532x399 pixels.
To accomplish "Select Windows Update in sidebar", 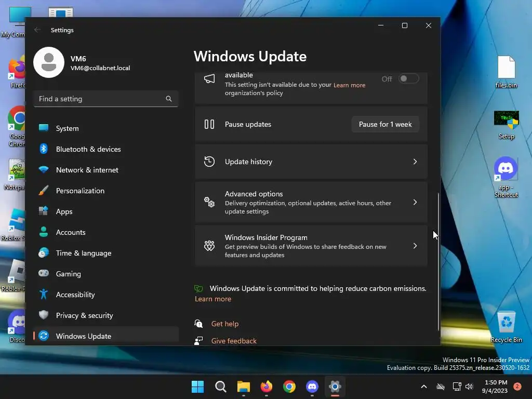I will pos(106,336).
